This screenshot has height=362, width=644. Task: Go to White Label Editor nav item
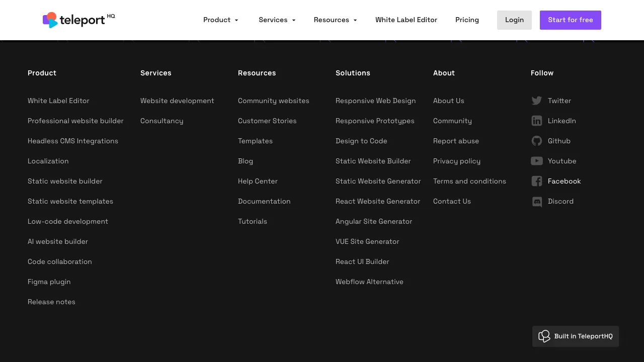pyautogui.click(x=406, y=20)
